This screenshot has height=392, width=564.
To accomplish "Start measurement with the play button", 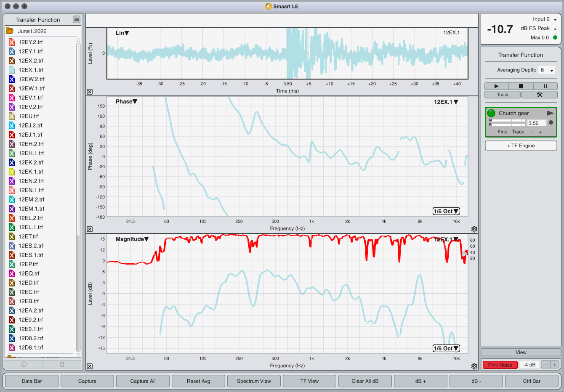I will (496, 86).
